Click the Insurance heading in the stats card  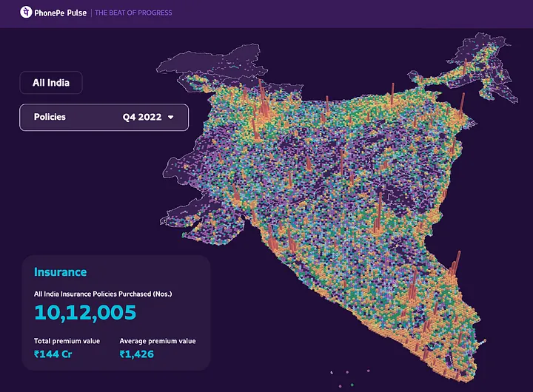[60, 272]
